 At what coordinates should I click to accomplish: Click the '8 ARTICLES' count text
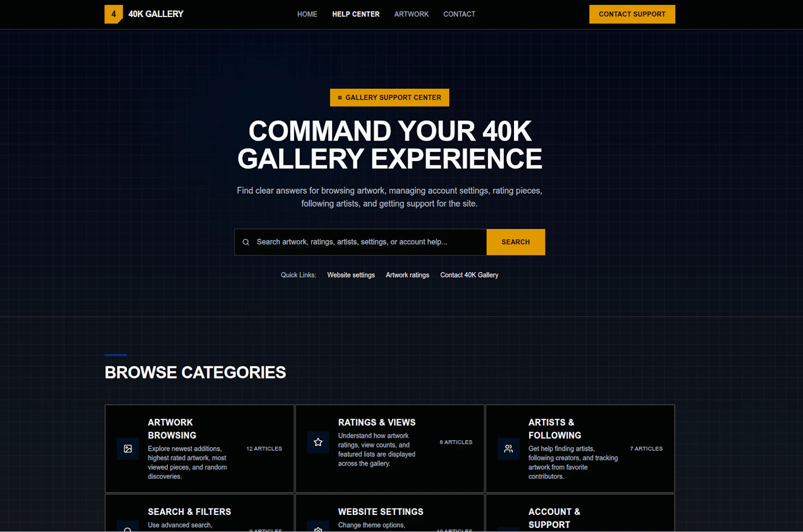(456, 442)
